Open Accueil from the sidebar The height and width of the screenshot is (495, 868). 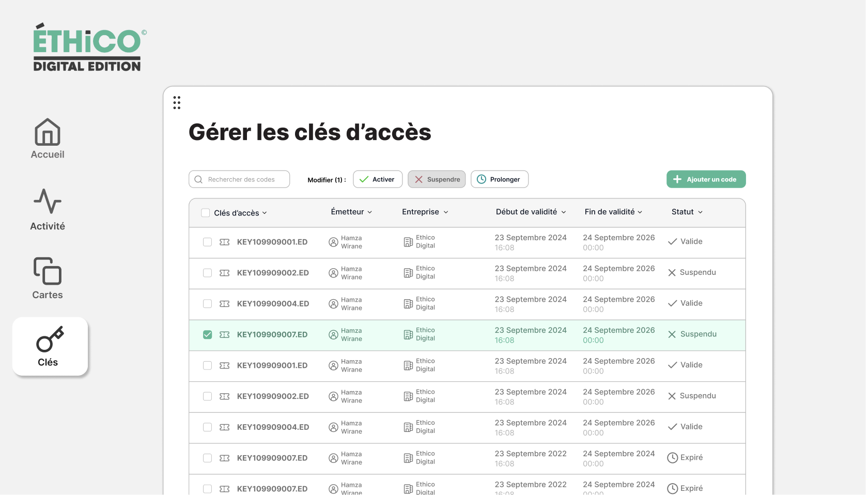[47, 138]
